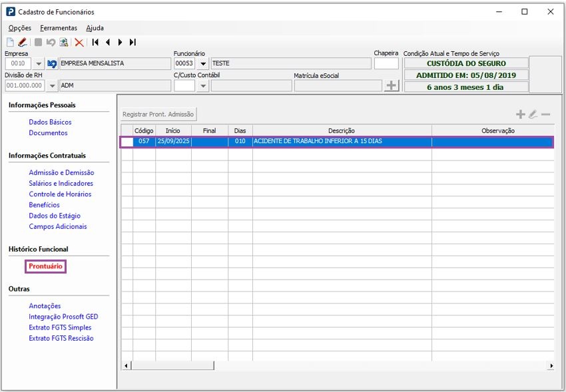Go to the next employee record
566x392 pixels.
[120, 42]
